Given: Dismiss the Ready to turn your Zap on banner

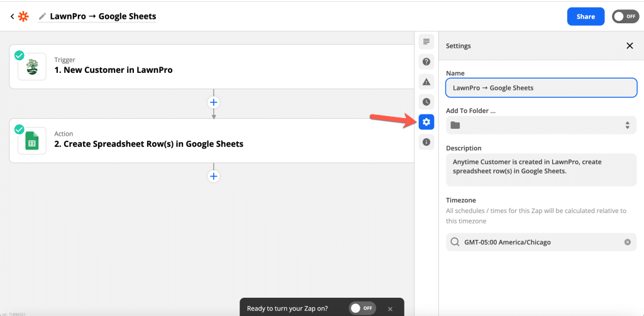Looking at the screenshot, I should (x=390, y=308).
